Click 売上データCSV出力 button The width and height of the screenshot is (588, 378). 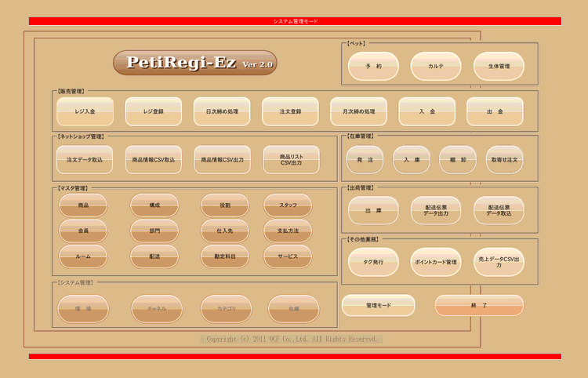coord(499,262)
